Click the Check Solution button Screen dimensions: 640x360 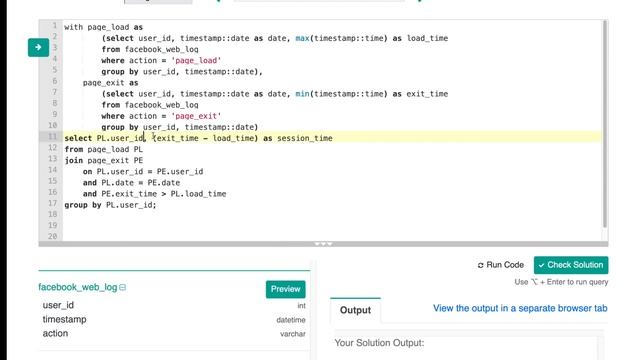pyautogui.click(x=571, y=265)
